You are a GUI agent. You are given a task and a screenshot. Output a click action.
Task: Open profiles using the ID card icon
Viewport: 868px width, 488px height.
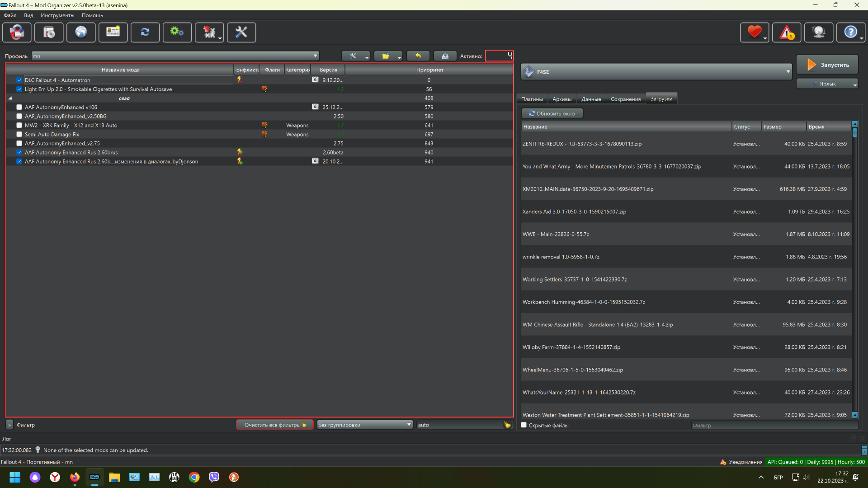[113, 33]
